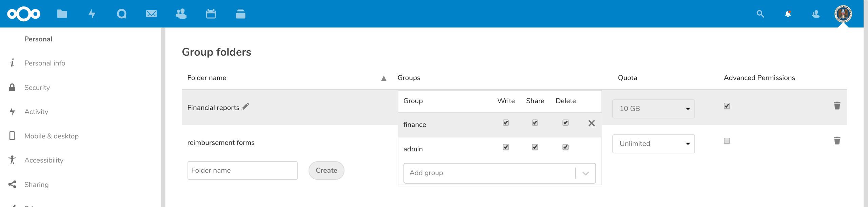Open the Files app folder icon
The image size is (868, 207).
pyautogui.click(x=62, y=14)
